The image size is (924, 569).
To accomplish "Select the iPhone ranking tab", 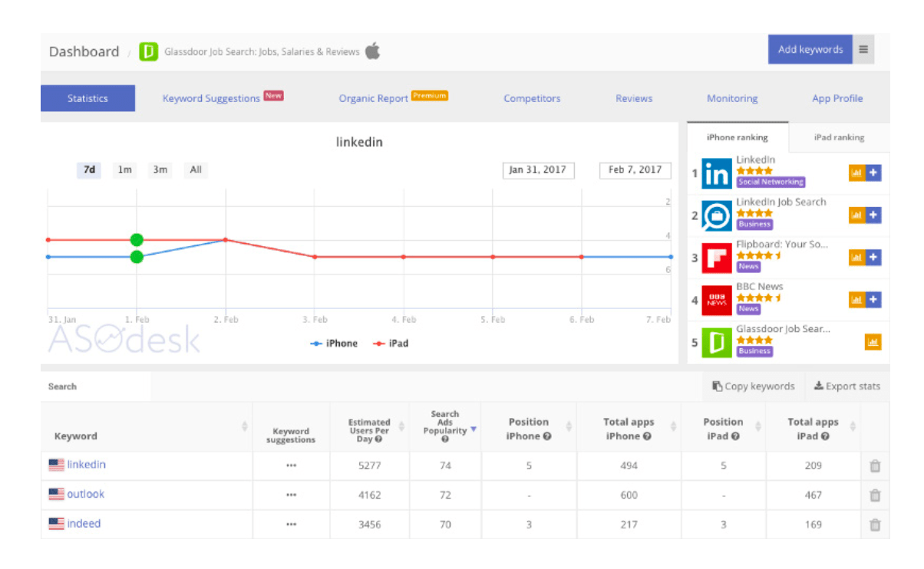I will [738, 137].
